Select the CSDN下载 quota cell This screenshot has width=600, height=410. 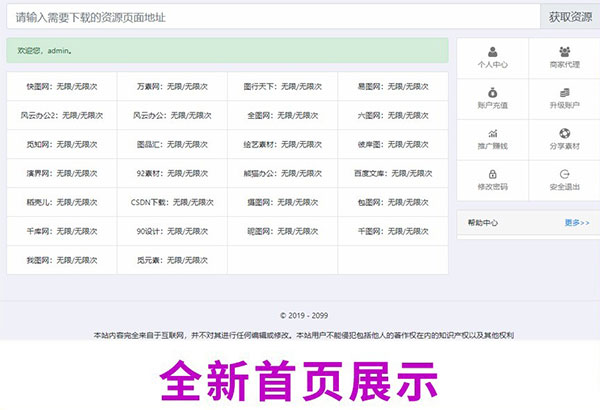[x=172, y=202]
